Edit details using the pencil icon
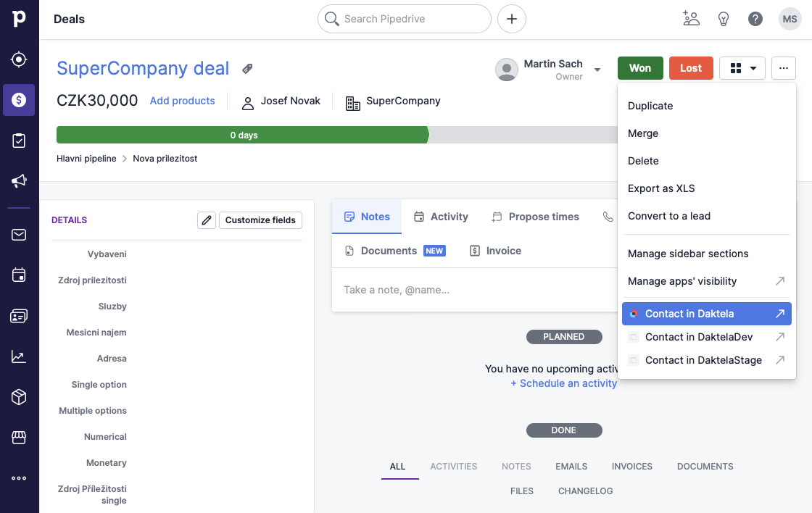This screenshot has width=812, height=513. 207,220
